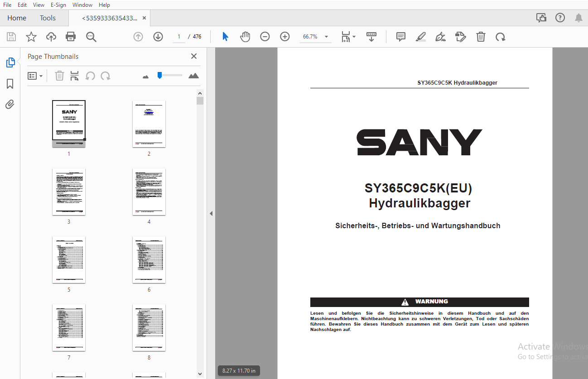588x379 pixels.
Task: Open the zoom level 66.7% dropdown
Action: pos(315,37)
